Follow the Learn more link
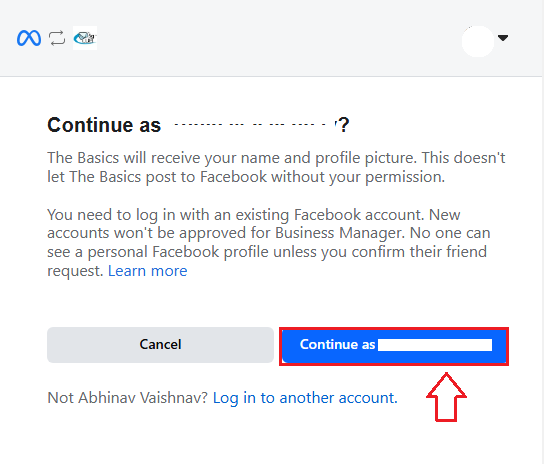The height and width of the screenshot is (464, 544). [147, 271]
